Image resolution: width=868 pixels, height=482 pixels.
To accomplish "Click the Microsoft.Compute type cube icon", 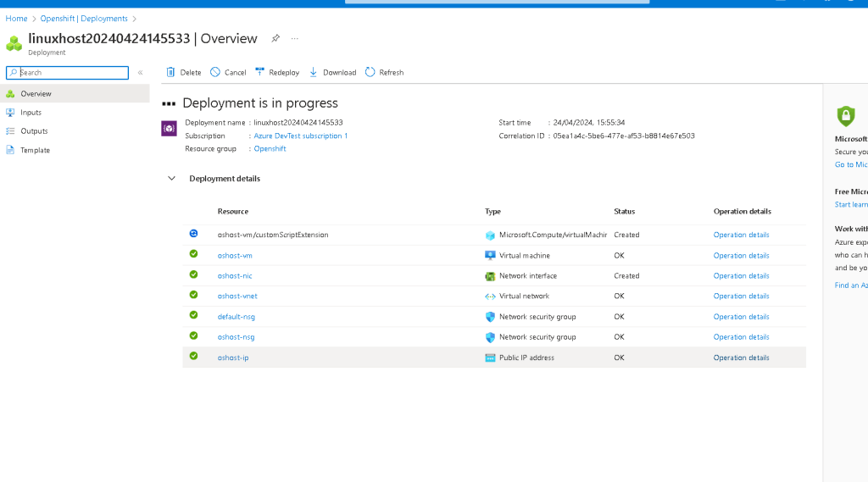I will pos(490,235).
